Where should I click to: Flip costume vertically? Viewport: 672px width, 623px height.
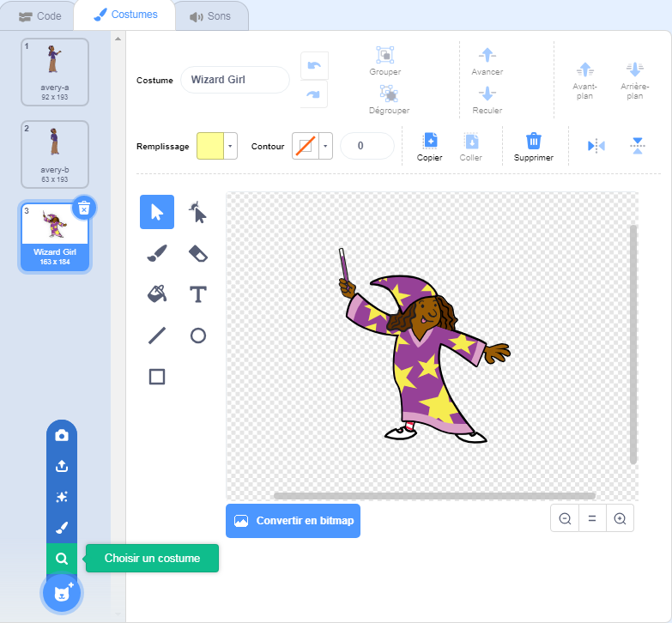pyautogui.click(x=637, y=146)
